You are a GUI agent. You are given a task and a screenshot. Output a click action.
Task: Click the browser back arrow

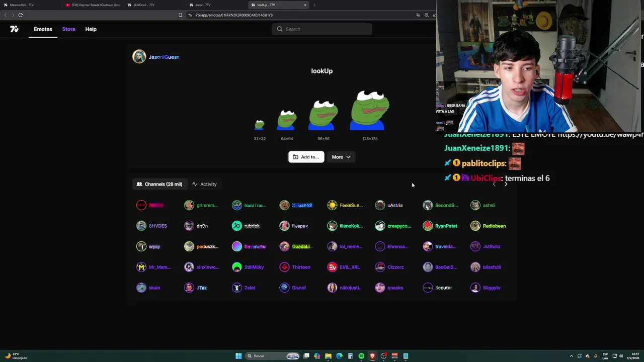(x=6, y=15)
